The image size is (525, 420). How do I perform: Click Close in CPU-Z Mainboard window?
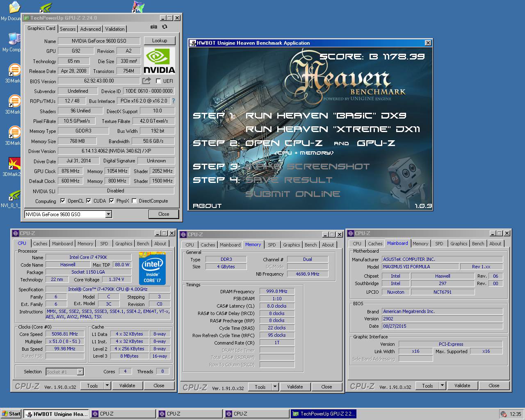(x=494, y=386)
